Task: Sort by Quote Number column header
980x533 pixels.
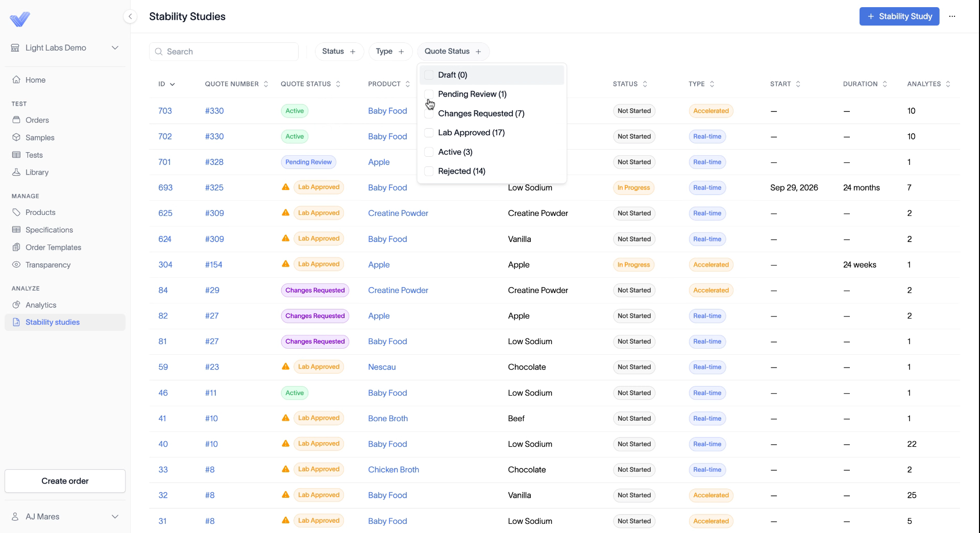Action: tap(236, 84)
